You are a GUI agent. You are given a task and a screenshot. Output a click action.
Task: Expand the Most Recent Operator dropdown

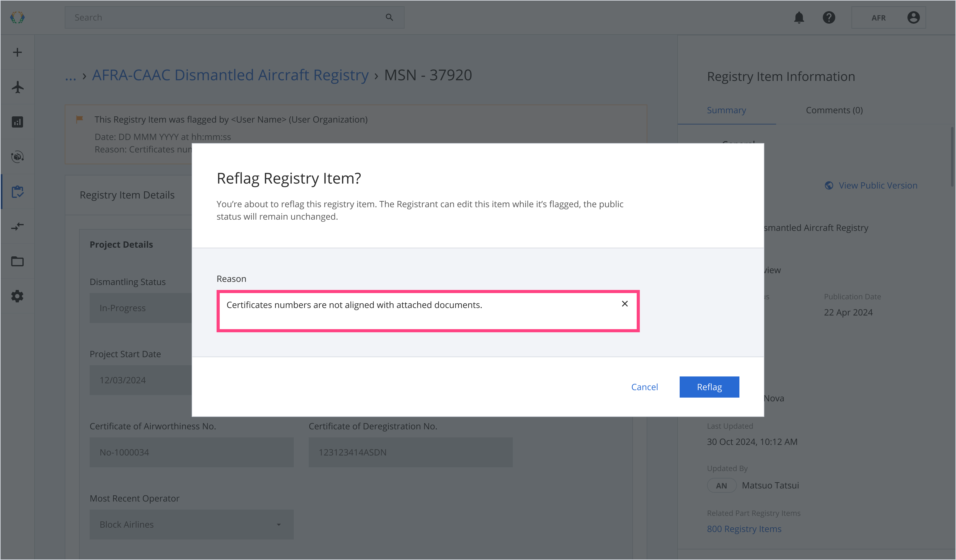191,525
